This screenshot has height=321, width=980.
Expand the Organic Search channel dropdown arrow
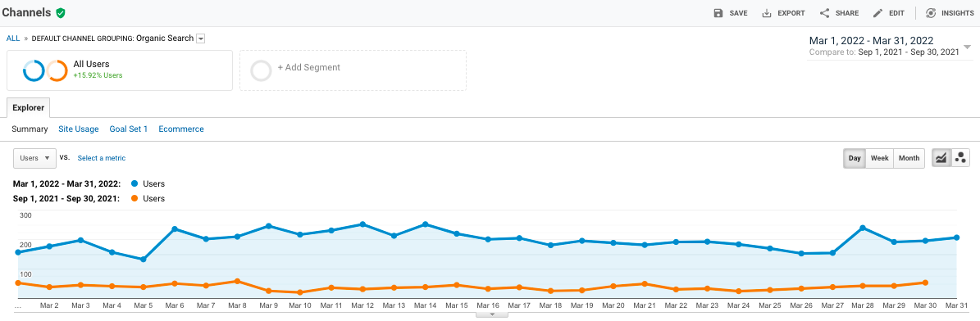coord(201,38)
